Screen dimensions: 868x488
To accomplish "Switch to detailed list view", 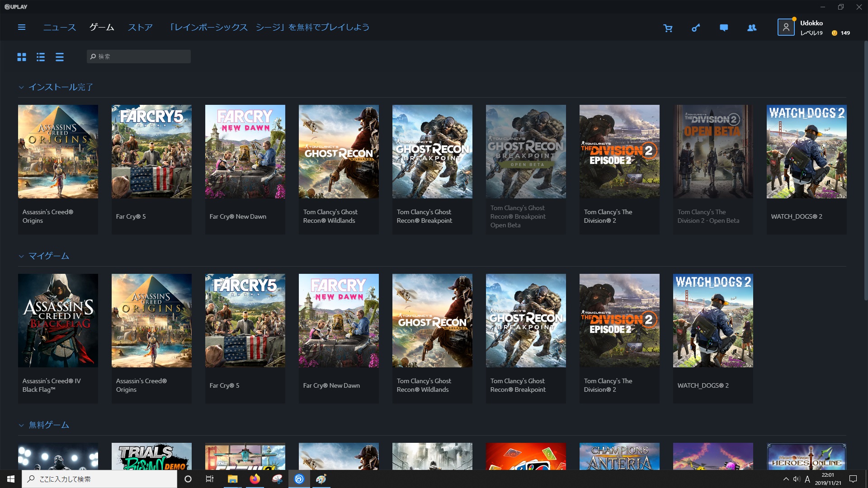I will pyautogui.click(x=41, y=57).
